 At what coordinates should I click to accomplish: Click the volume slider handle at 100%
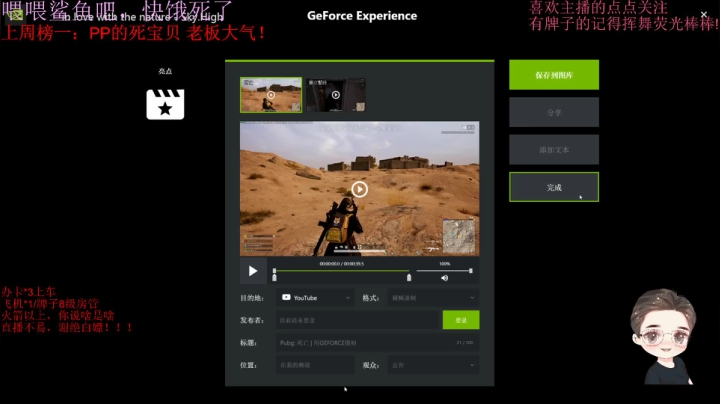(x=471, y=271)
